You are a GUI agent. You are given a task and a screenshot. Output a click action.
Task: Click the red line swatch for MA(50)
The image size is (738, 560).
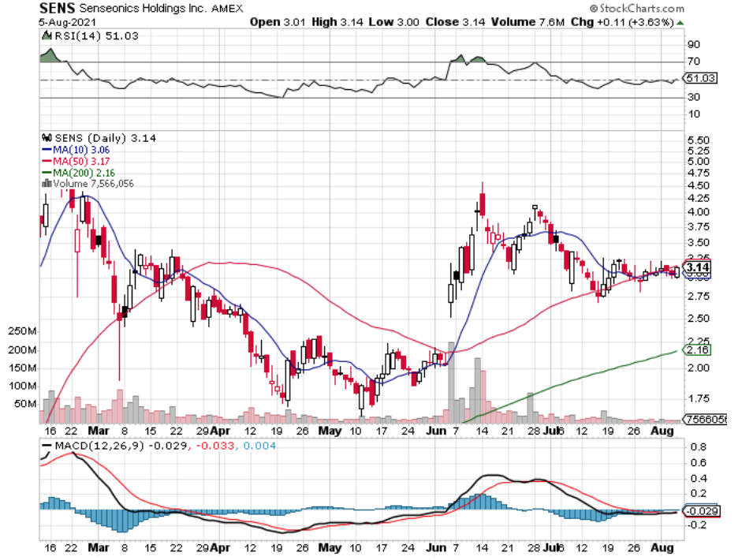pos(47,161)
